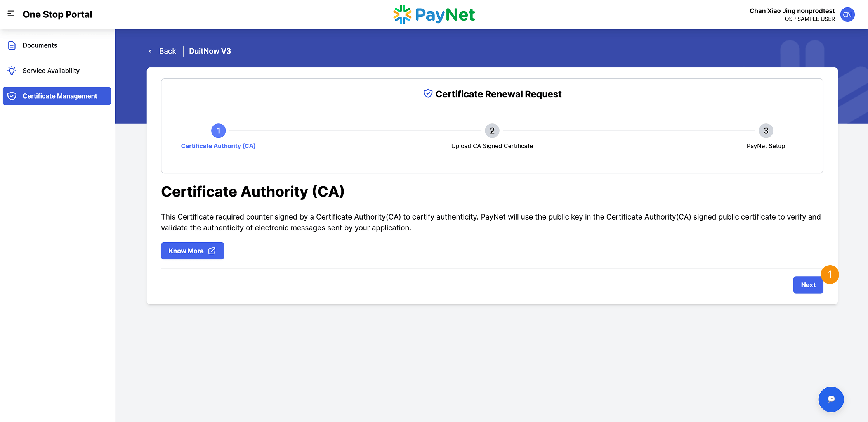Image resolution: width=868 pixels, height=422 pixels.
Task: Select step 2 Upload CA Signed Certificate
Action: [x=492, y=131]
